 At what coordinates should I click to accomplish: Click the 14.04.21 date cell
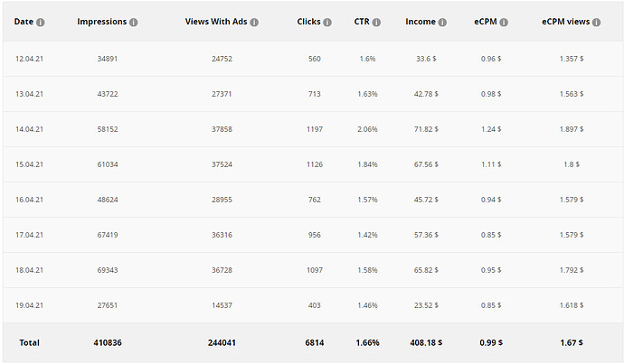point(29,129)
